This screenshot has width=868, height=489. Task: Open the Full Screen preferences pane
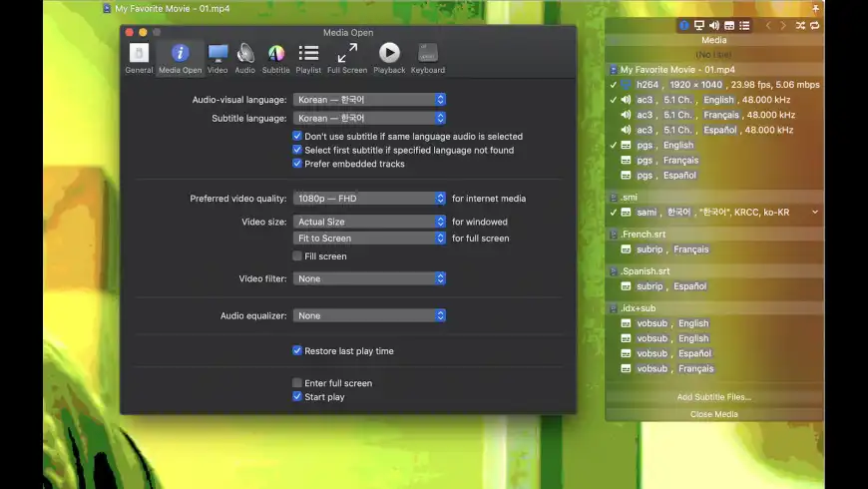click(x=347, y=58)
